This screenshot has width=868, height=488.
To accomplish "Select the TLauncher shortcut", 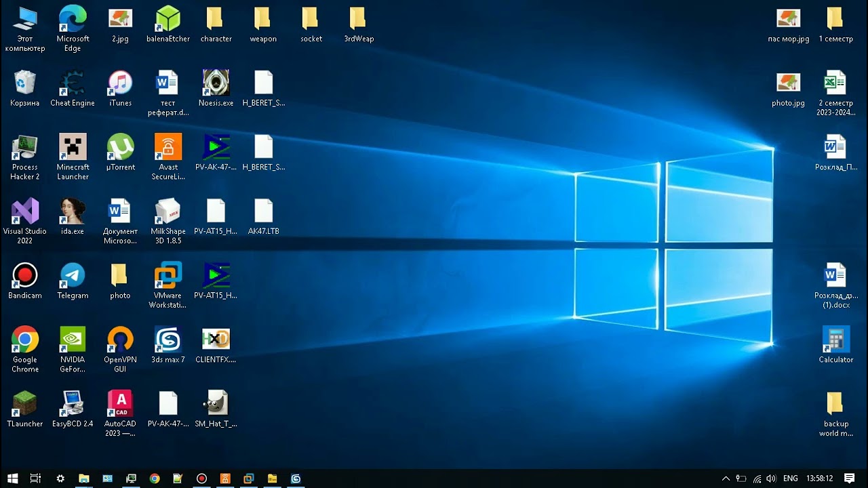I will tap(25, 409).
